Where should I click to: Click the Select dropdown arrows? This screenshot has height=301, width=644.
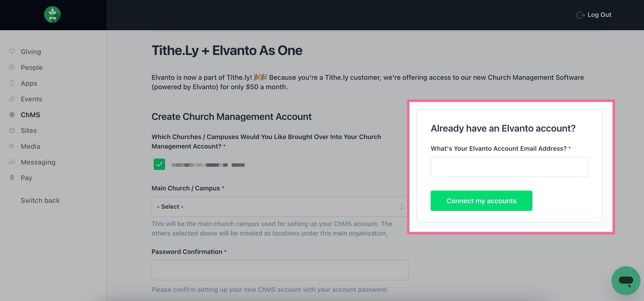(402, 207)
